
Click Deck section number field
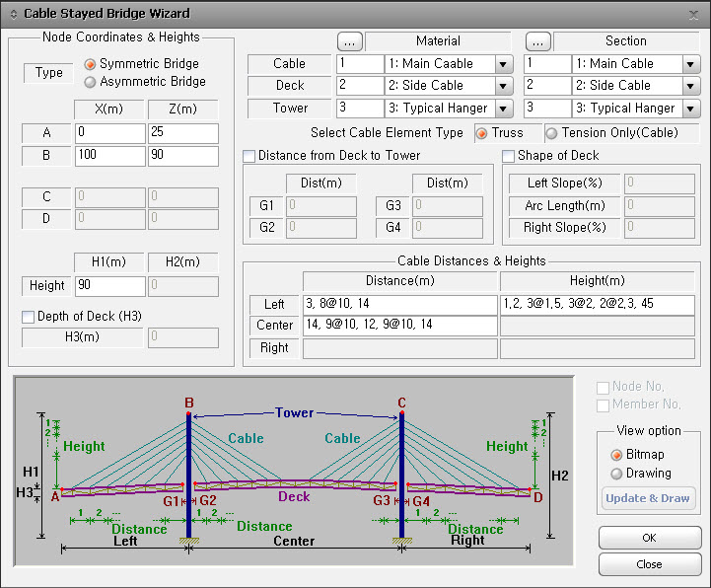click(x=547, y=86)
